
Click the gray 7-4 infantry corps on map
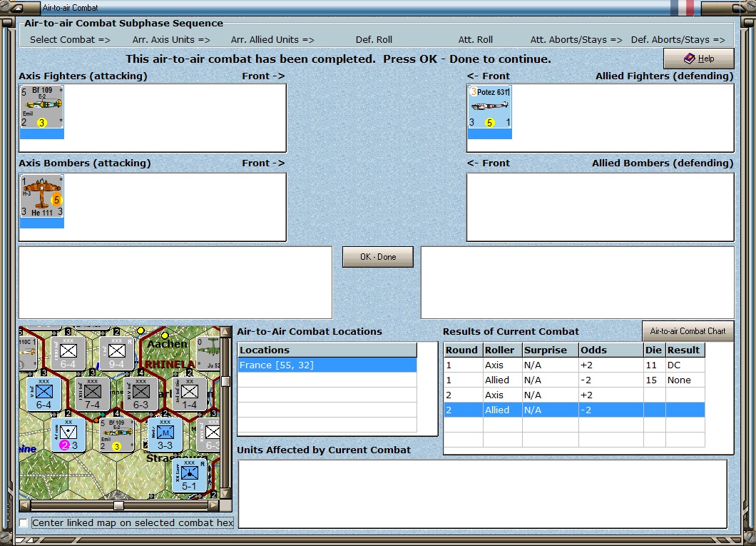[x=93, y=394]
